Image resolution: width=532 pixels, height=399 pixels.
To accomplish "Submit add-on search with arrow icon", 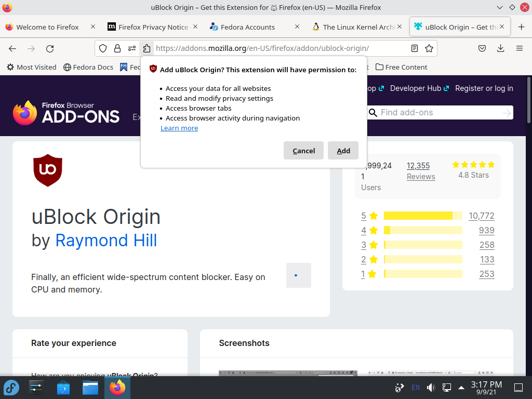I will [x=507, y=113].
